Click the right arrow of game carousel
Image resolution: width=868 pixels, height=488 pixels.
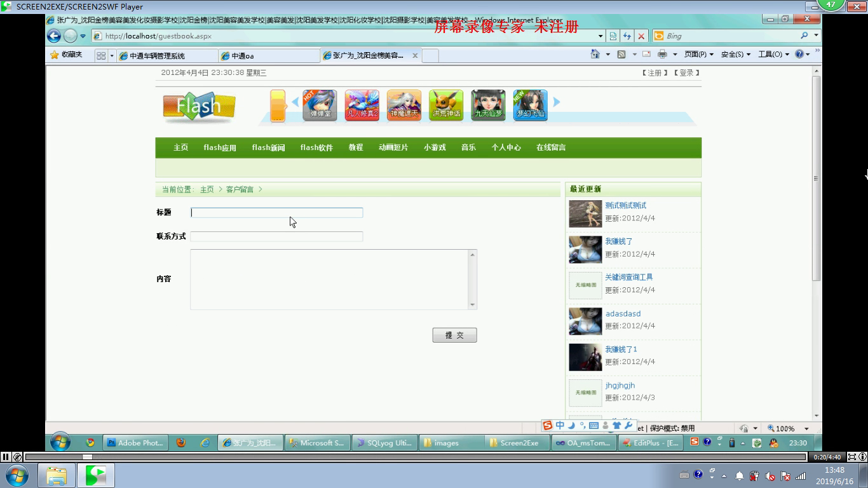[557, 102]
